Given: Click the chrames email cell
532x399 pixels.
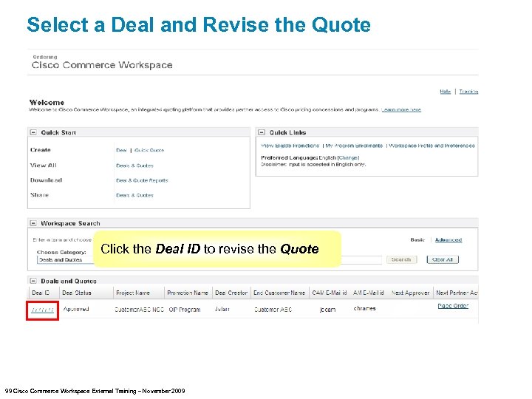Looking at the screenshot, I should 364,309.
